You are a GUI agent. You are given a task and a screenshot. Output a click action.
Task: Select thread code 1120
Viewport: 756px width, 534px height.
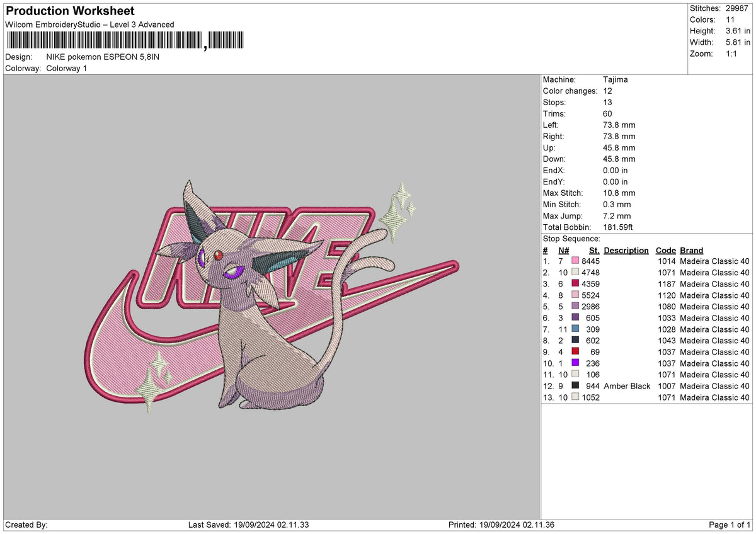[667, 295]
